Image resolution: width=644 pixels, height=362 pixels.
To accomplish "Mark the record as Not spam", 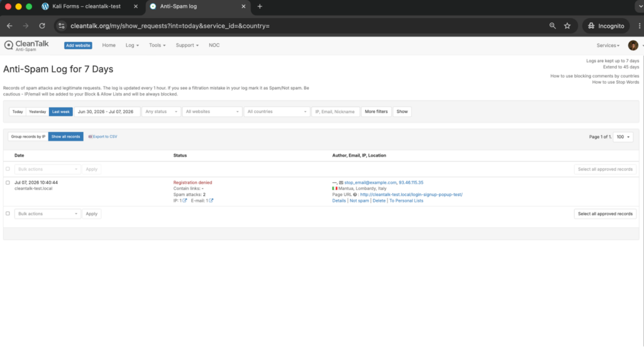I will tap(359, 200).
